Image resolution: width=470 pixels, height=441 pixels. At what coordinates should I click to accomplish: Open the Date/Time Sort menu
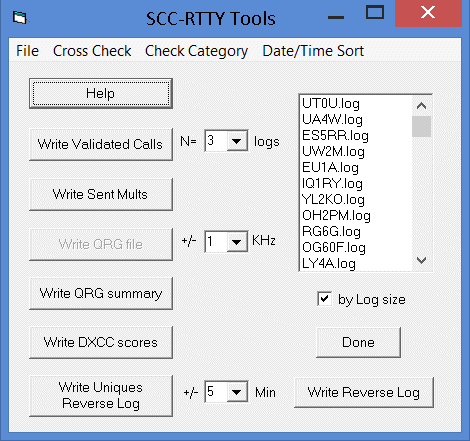click(313, 51)
